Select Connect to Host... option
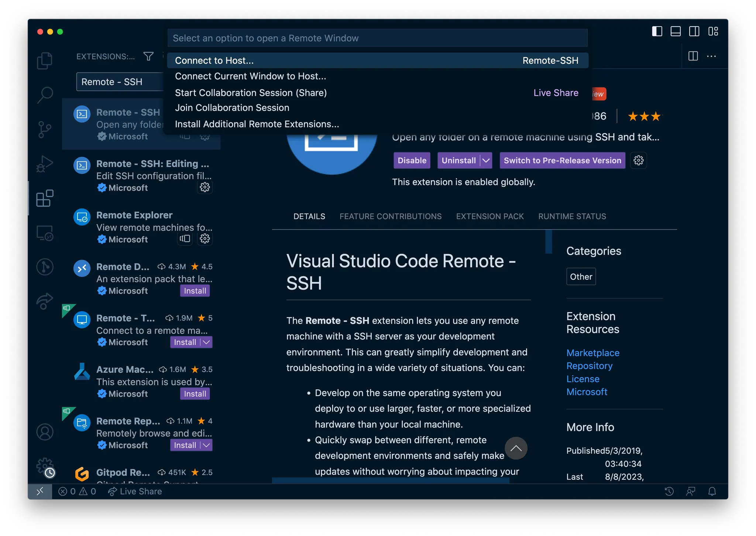 pyautogui.click(x=214, y=61)
